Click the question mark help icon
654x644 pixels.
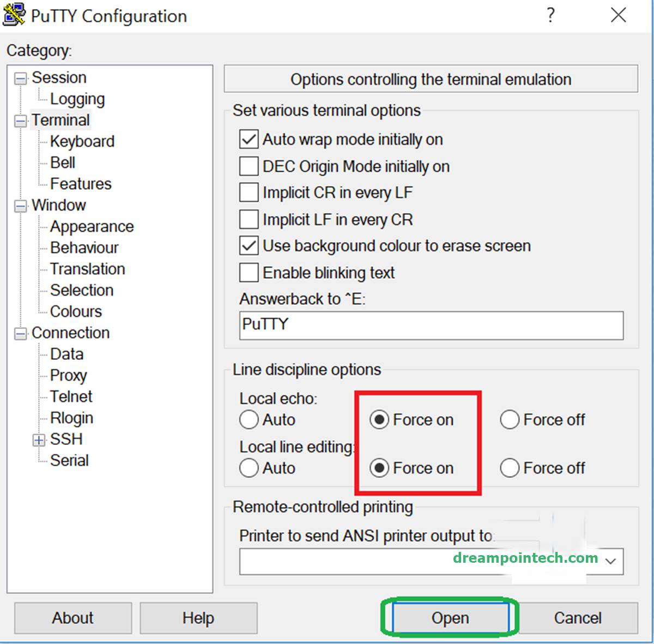[551, 15]
